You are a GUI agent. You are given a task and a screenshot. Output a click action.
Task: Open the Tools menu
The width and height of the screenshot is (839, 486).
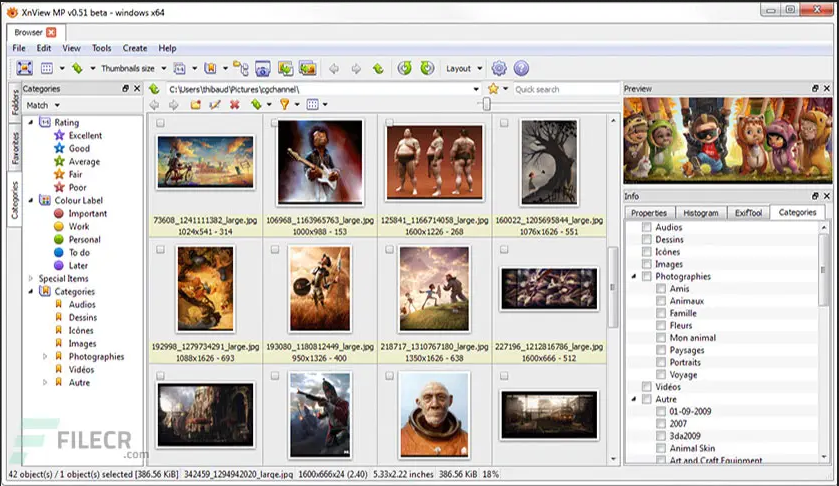tap(101, 48)
